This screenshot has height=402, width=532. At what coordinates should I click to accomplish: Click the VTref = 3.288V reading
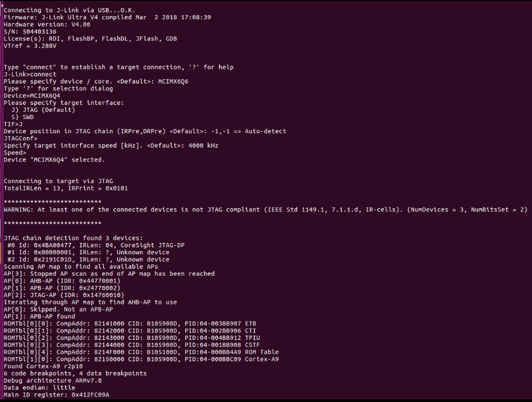click(x=30, y=46)
